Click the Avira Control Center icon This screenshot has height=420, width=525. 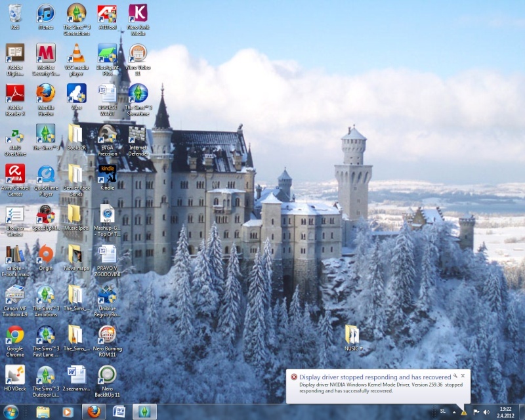[14, 180]
